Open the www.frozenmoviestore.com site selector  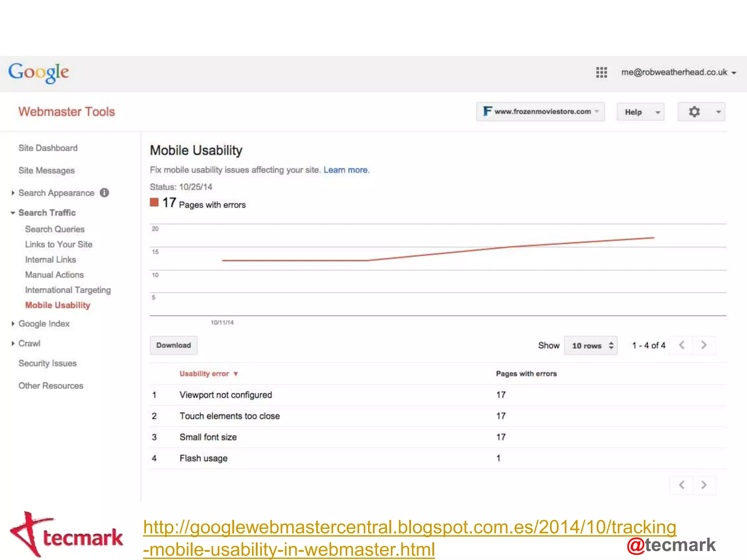[x=540, y=112]
